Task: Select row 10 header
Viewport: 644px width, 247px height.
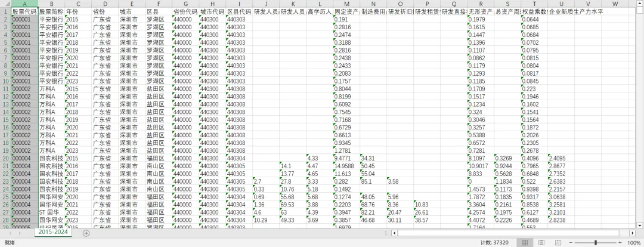Action: (x=5, y=81)
